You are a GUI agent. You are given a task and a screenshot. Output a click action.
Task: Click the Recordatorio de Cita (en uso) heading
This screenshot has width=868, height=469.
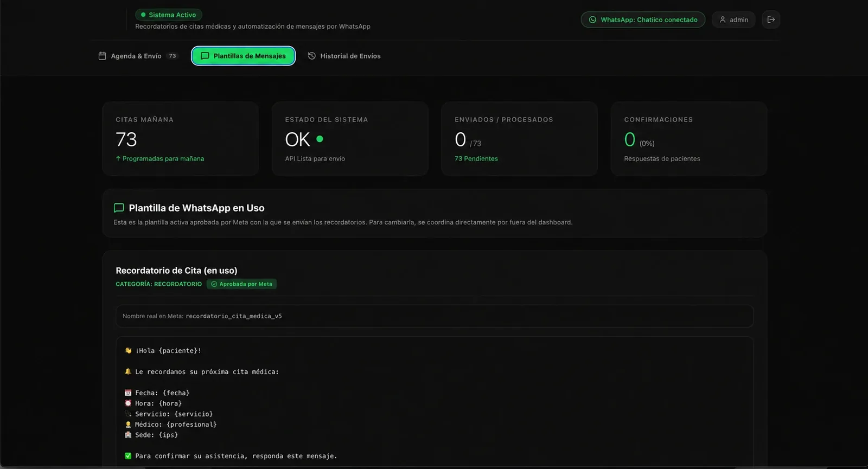[176, 270]
